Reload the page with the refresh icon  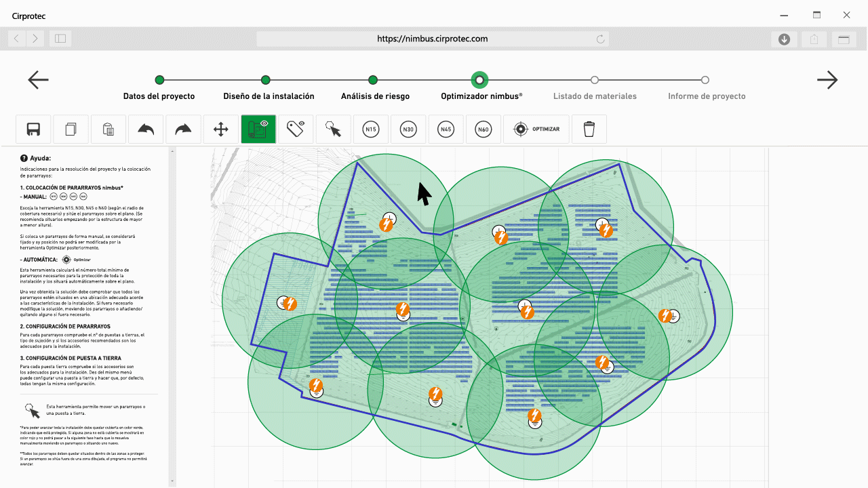[600, 39]
